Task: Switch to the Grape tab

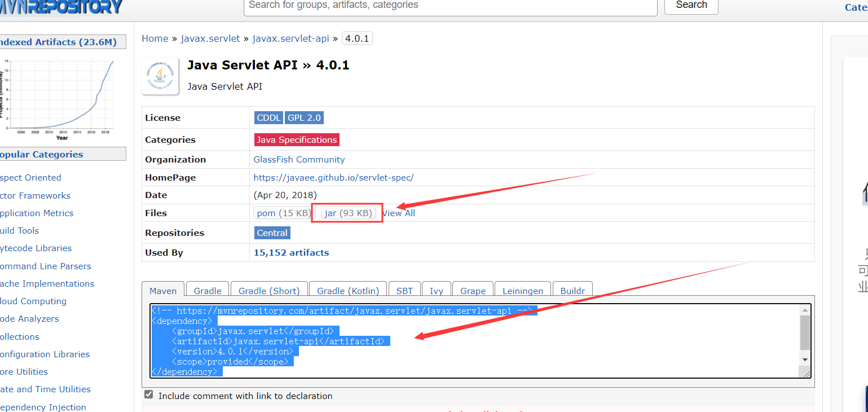Action: (x=473, y=291)
